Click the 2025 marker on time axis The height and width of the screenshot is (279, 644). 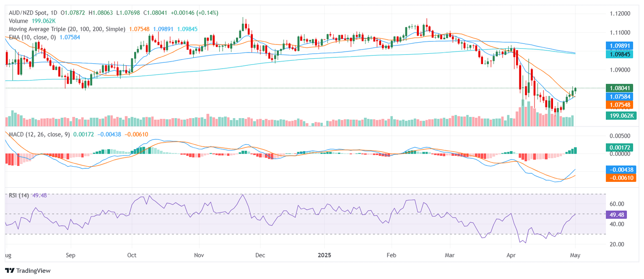tap(324, 255)
